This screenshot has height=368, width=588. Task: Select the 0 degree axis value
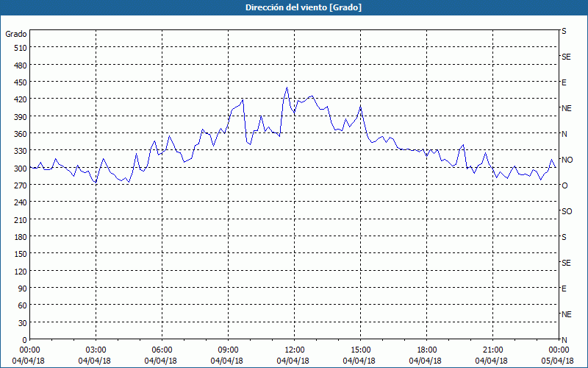(25, 340)
